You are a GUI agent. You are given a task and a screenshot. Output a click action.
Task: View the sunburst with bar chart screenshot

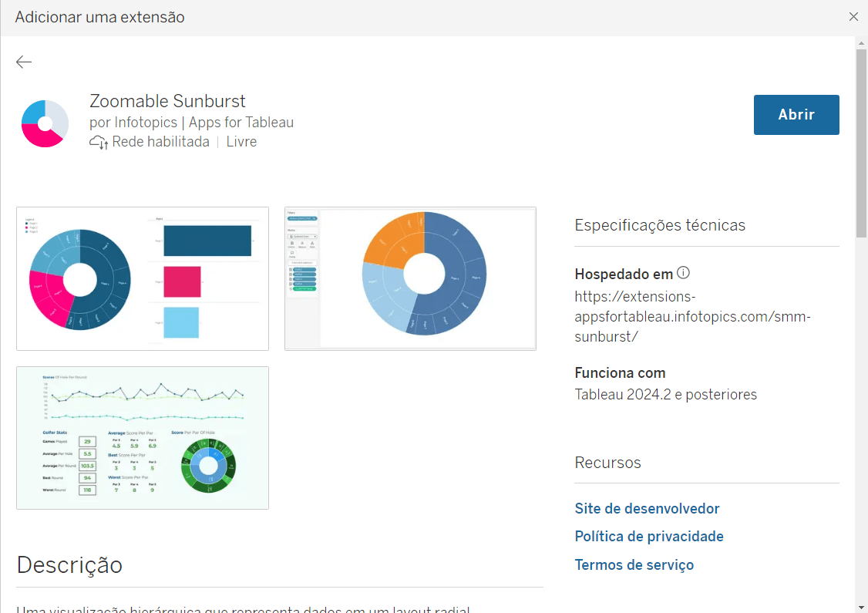coord(143,278)
